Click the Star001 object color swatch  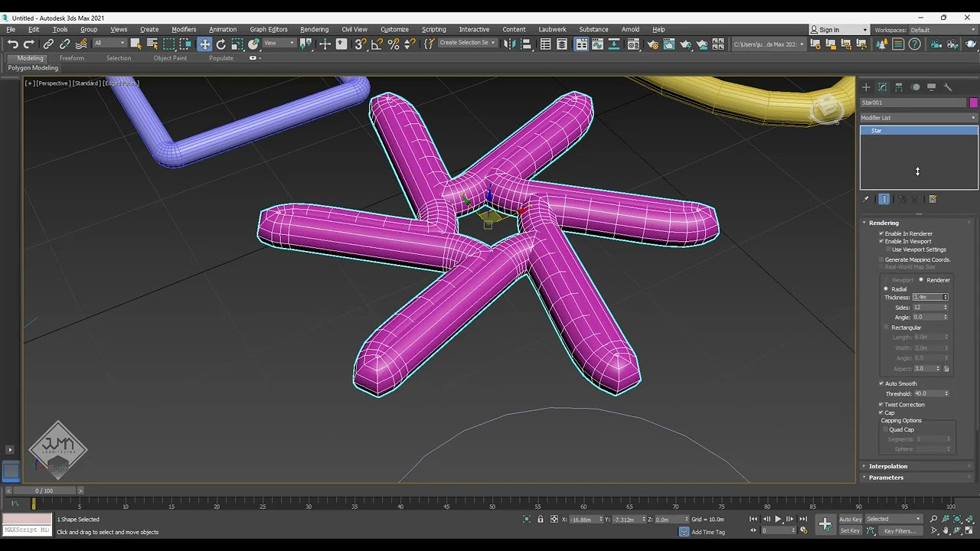974,103
